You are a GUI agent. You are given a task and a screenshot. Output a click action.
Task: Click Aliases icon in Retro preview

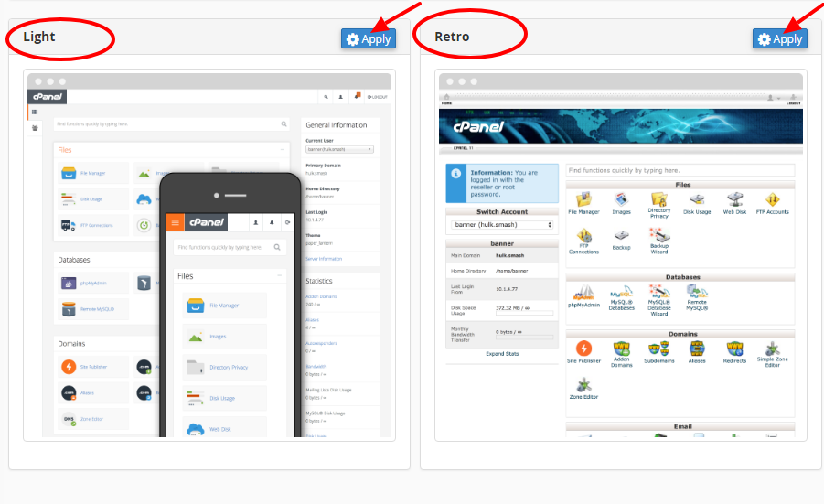pyautogui.click(x=697, y=349)
